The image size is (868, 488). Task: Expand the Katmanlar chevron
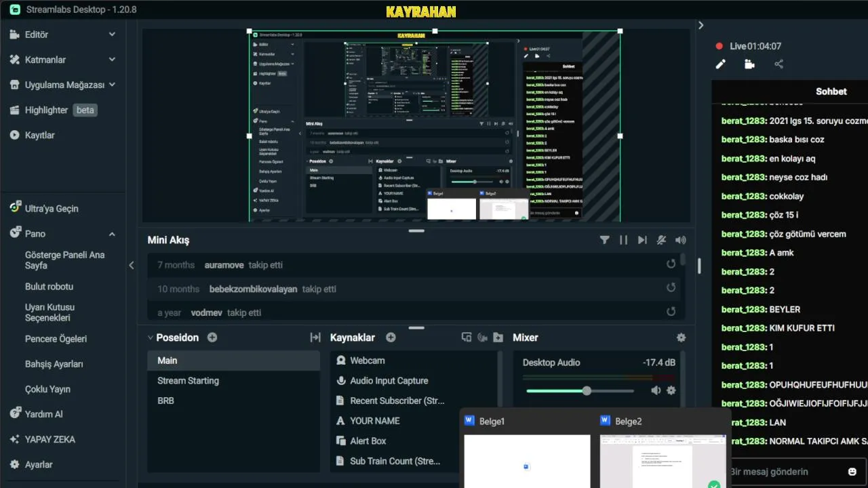[112, 60]
